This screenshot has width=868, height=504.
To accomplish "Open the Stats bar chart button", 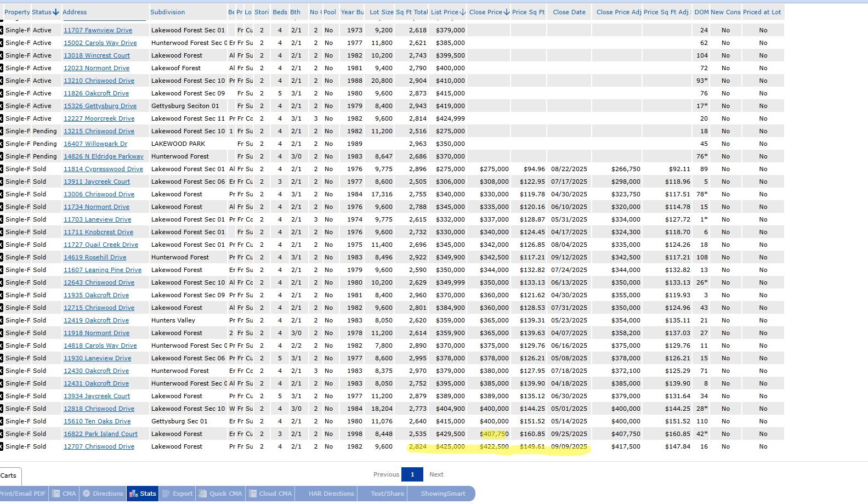I will tap(143, 494).
